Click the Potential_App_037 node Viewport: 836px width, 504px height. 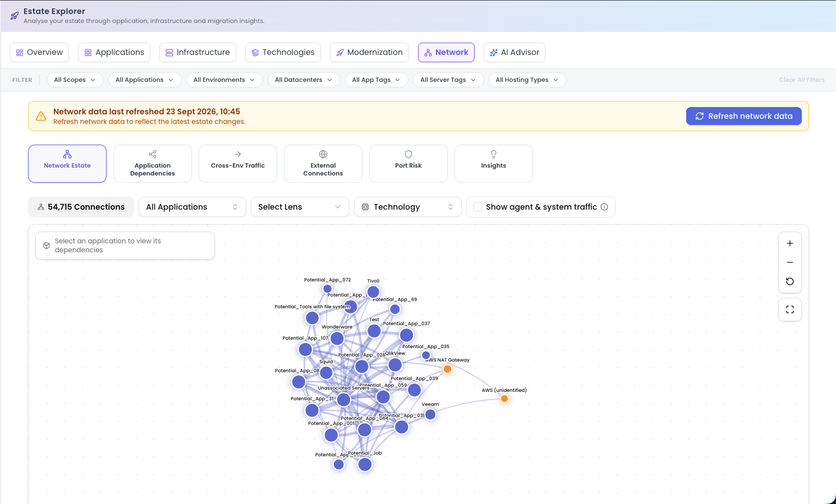point(406,335)
